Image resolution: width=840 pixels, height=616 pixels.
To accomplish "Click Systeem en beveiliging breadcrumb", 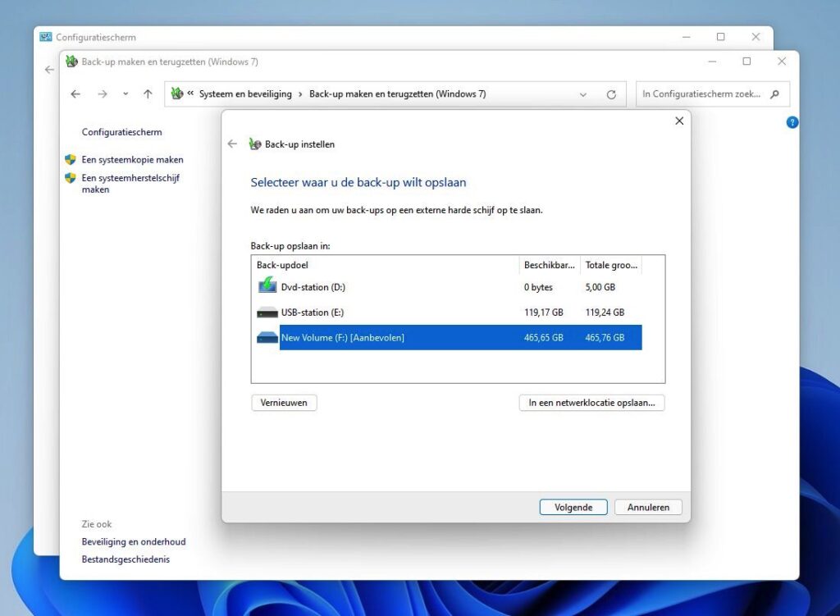I will coord(245,94).
